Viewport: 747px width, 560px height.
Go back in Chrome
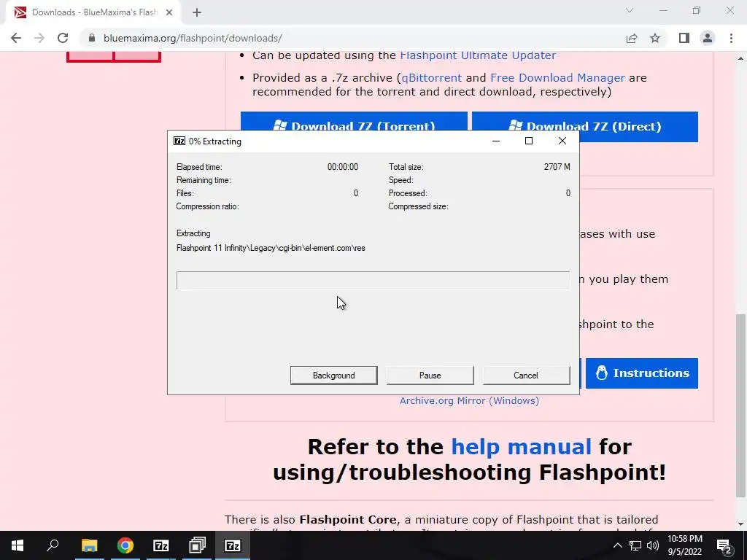pyautogui.click(x=16, y=38)
